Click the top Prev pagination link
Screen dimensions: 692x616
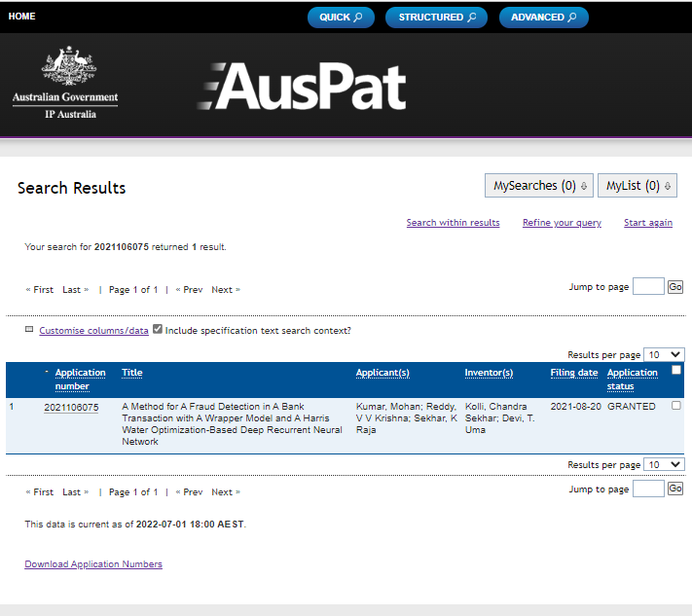(x=189, y=289)
